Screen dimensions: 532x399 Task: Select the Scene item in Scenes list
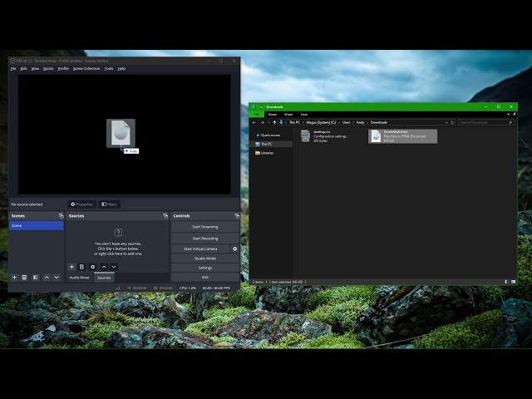(x=37, y=225)
